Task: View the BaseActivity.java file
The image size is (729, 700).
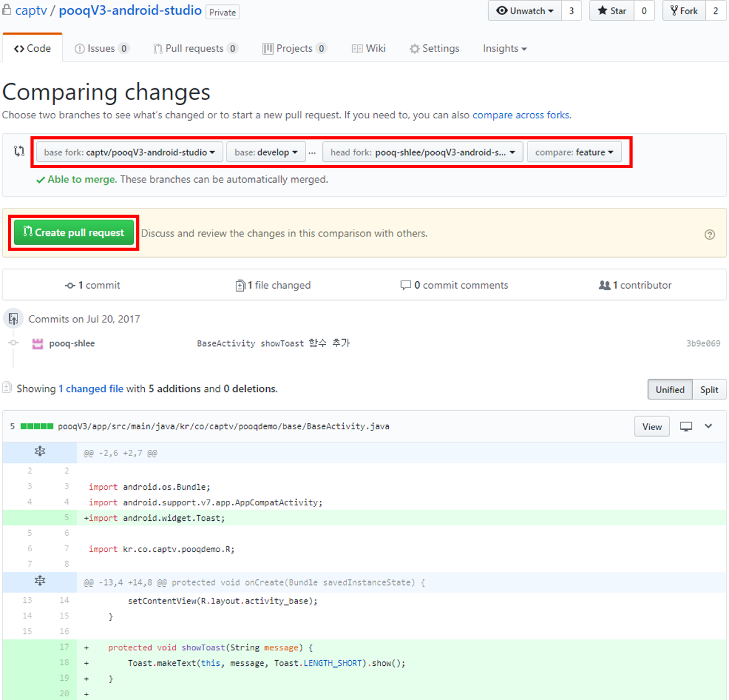Action: point(652,426)
